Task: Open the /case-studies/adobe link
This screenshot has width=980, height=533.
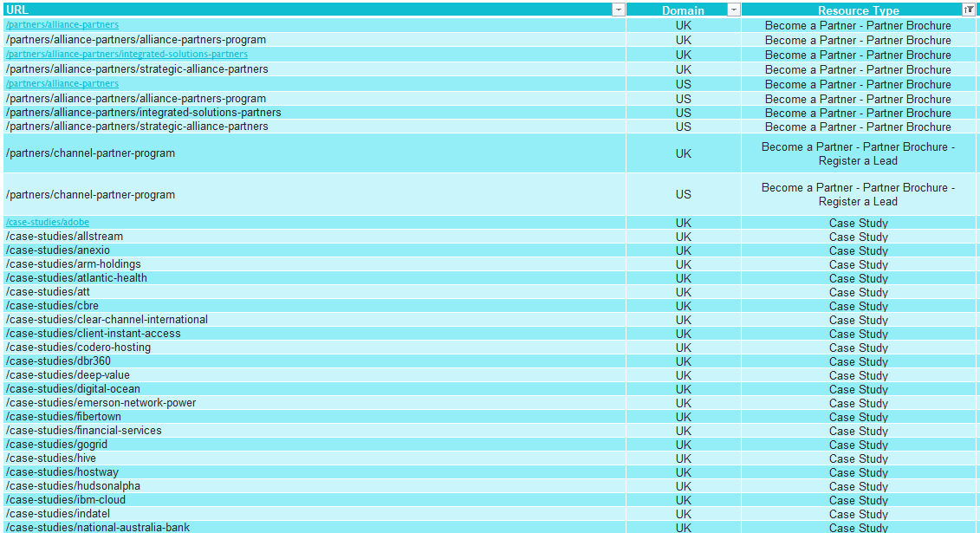Action: point(48,222)
